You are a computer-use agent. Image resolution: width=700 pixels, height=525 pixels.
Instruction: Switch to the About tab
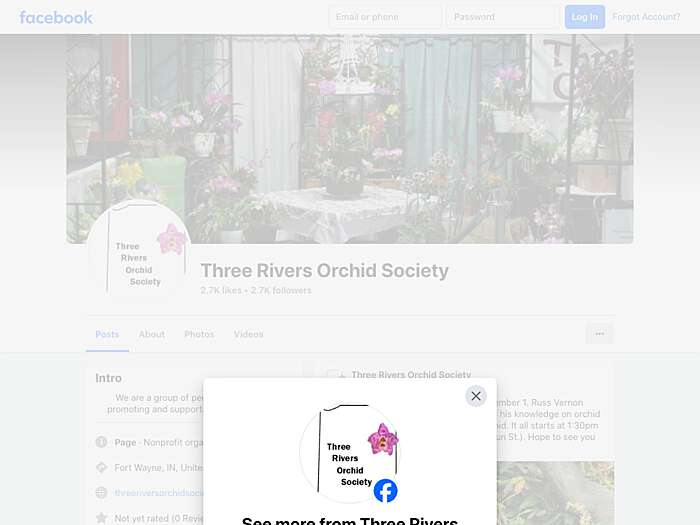click(x=152, y=334)
